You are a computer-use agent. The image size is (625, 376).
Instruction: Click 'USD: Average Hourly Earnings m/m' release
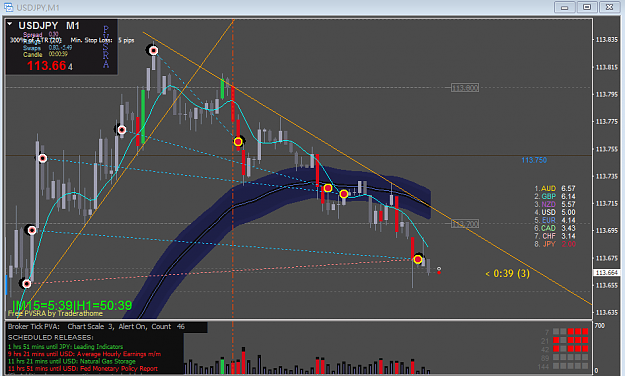(84, 354)
